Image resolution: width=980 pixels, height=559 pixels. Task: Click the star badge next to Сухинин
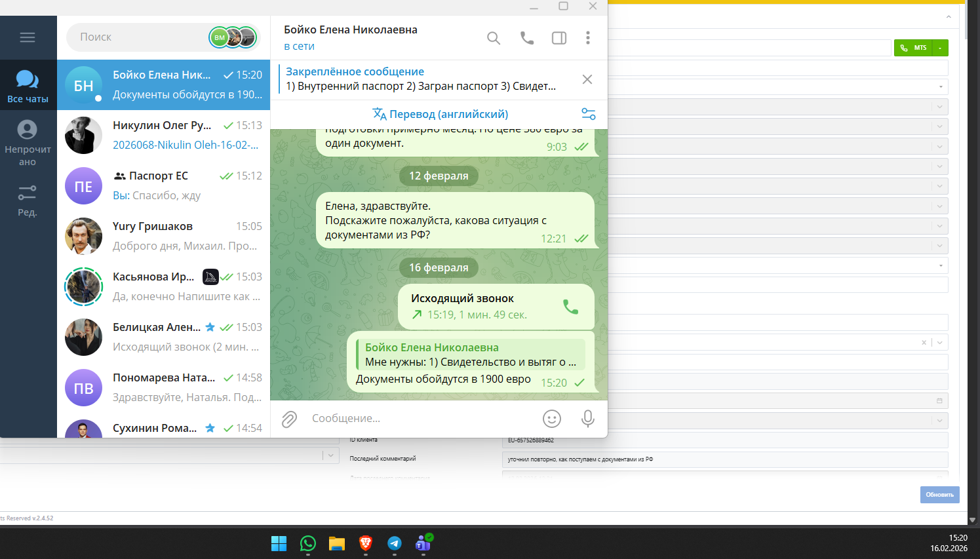click(210, 428)
